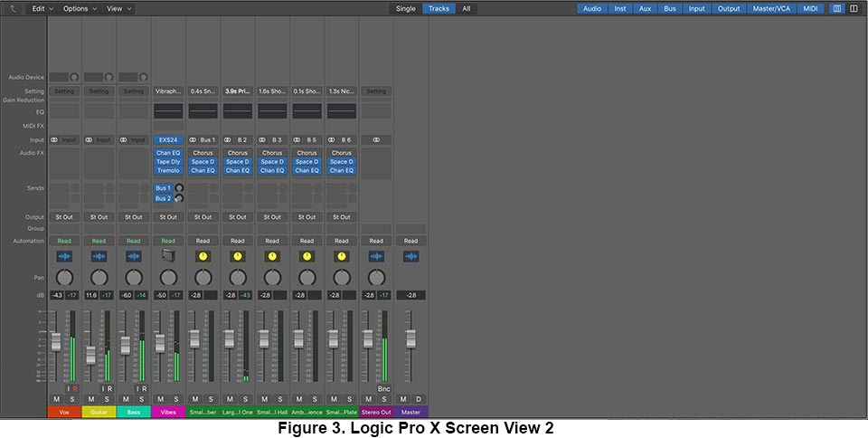The width and height of the screenshot is (868, 438).
Task: Click Stereo Out channel format link icon
Action: [x=376, y=140]
